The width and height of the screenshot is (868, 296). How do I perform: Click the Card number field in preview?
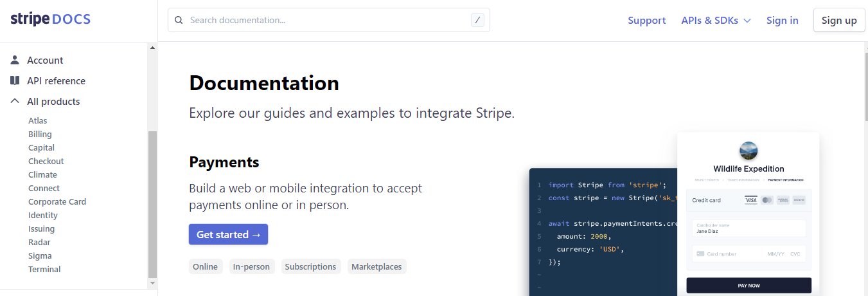(x=748, y=254)
